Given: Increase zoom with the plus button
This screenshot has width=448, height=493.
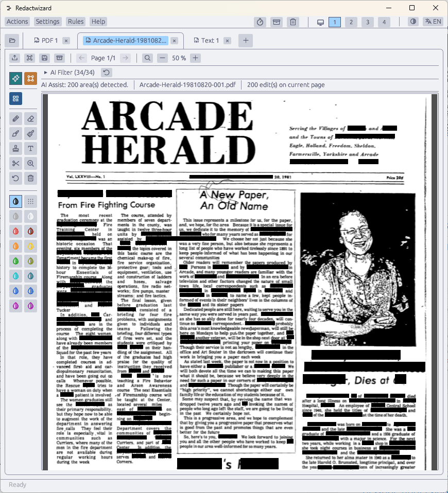Looking at the screenshot, I should [x=195, y=58].
